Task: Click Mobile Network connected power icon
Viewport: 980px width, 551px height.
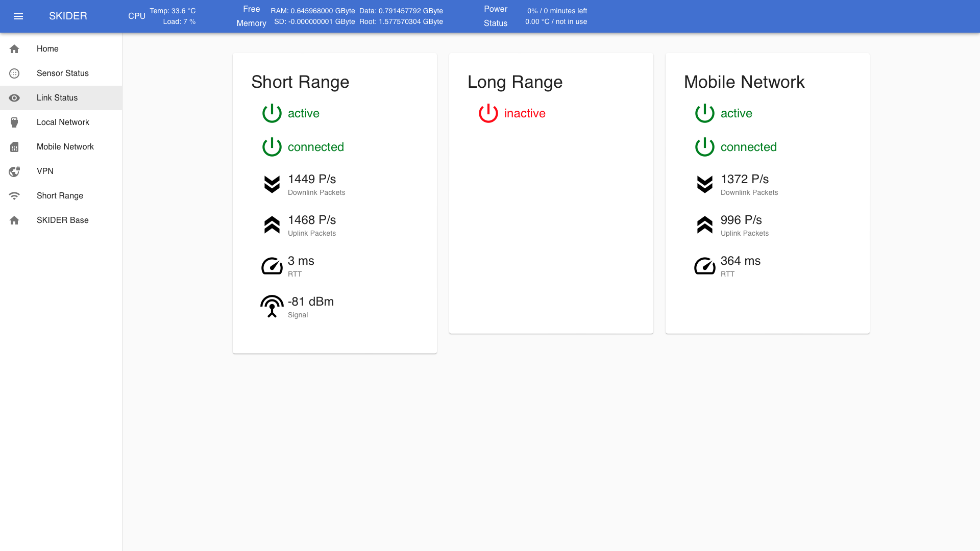Action: click(x=705, y=147)
